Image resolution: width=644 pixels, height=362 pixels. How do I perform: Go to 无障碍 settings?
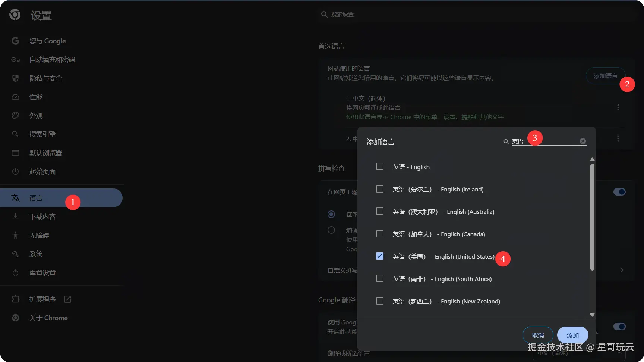[x=61, y=235]
